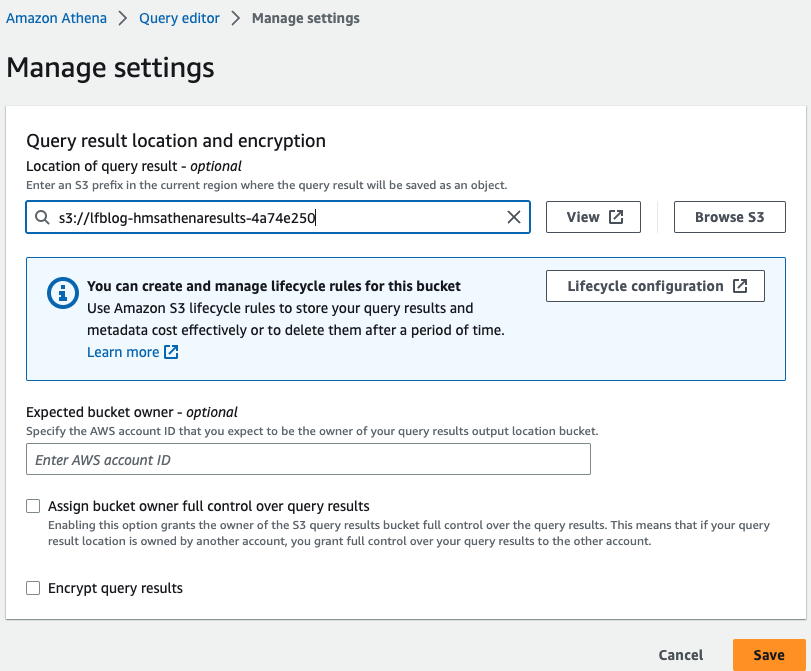Click the Manage settings breadcrumb text
This screenshot has width=811, height=671.
point(306,18)
